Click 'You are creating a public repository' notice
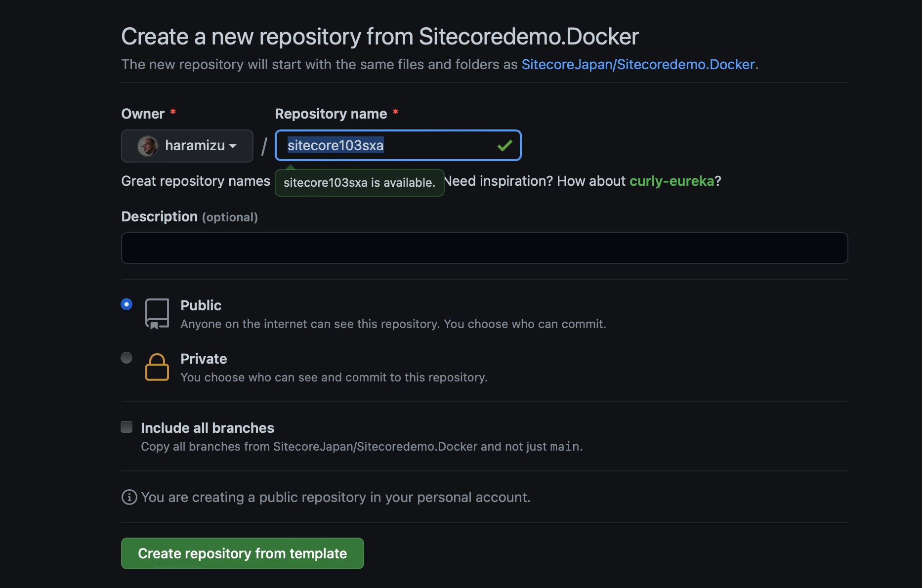Screen dimensions: 922x588 pyautogui.click(x=335, y=497)
